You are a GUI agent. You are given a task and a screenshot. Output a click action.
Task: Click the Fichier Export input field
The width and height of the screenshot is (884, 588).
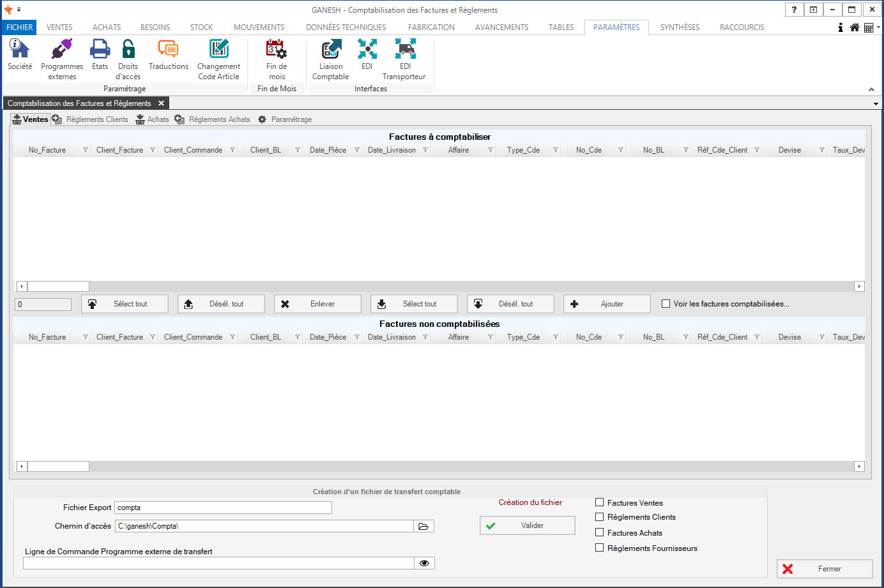(x=223, y=508)
